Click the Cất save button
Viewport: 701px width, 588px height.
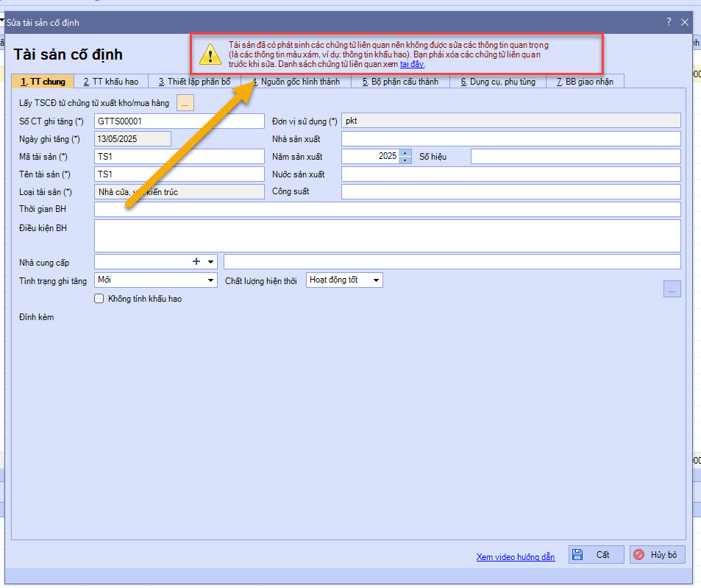(596, 555)
